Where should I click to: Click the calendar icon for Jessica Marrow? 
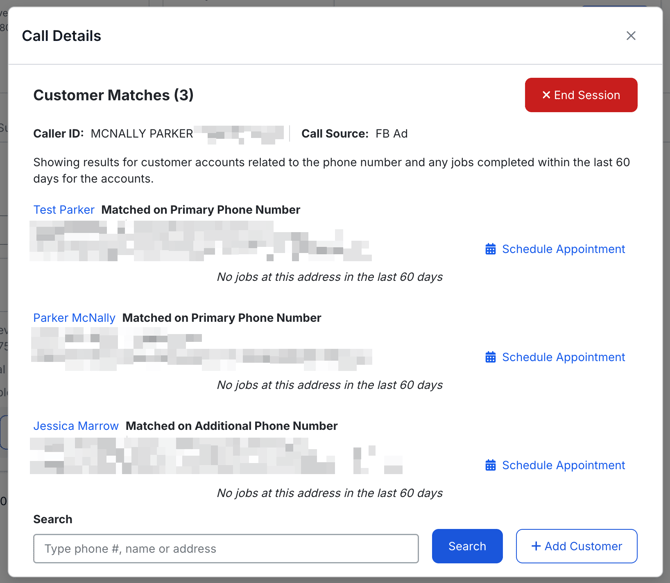[x=490, y=465]
